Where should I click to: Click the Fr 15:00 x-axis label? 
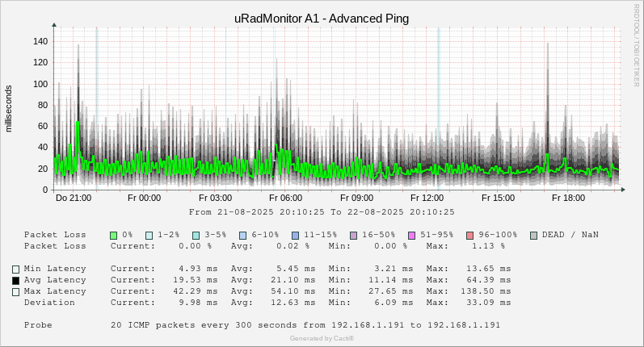(499, 198)
